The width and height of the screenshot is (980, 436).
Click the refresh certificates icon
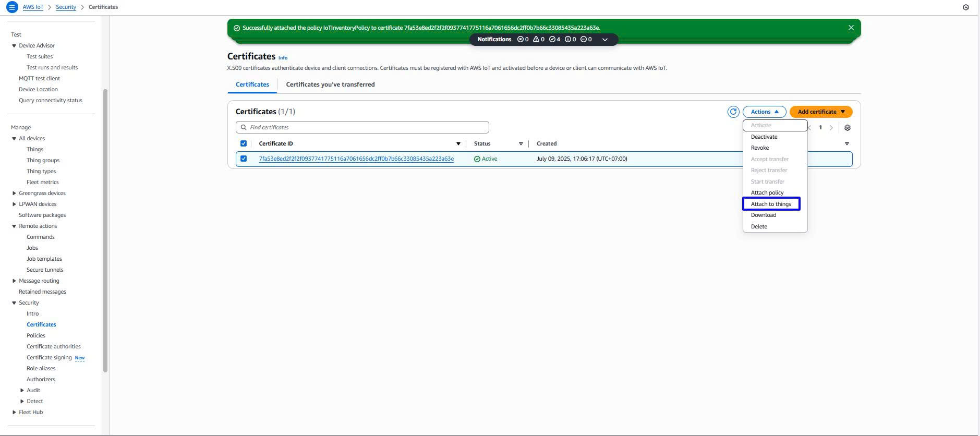733,112
